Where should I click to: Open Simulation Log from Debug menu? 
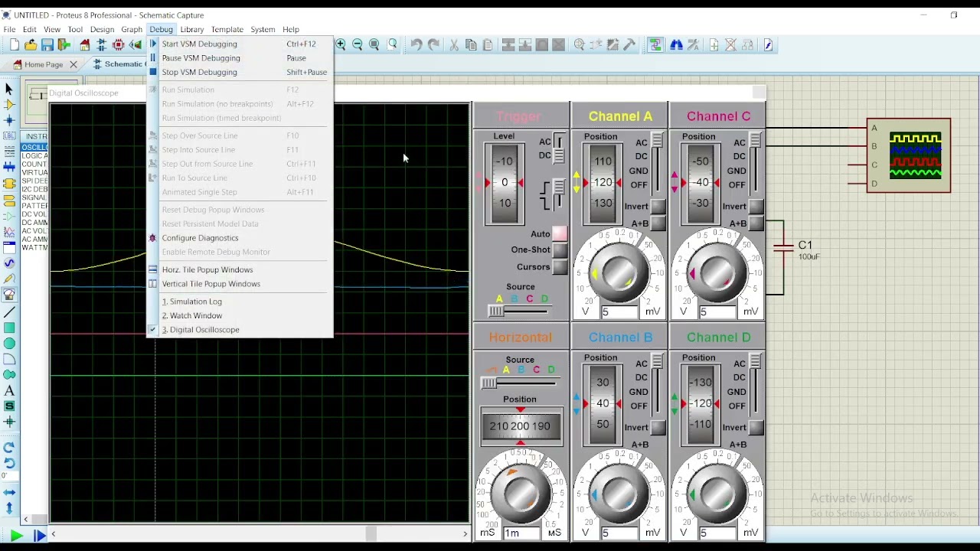tap(240, 302)
